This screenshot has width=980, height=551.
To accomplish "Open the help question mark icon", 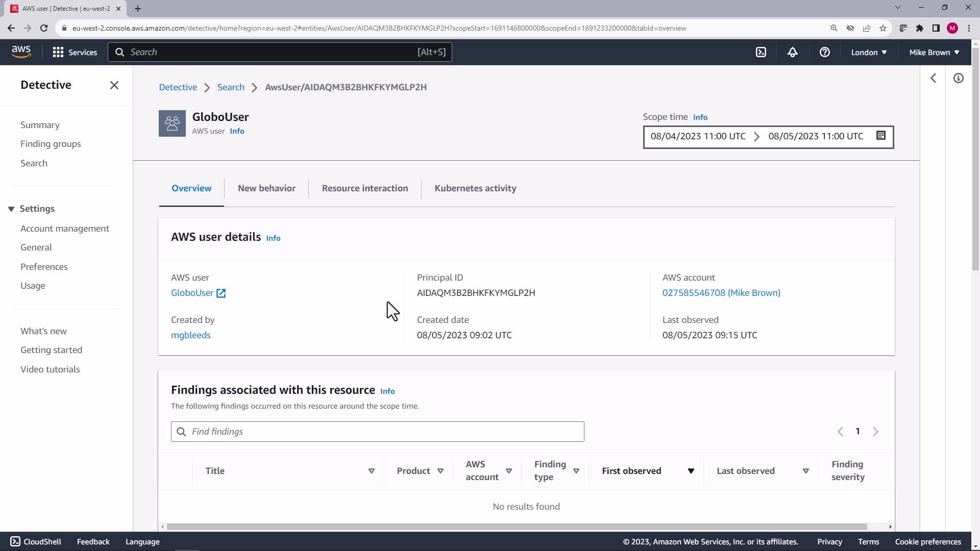I will tap(824, 52).
